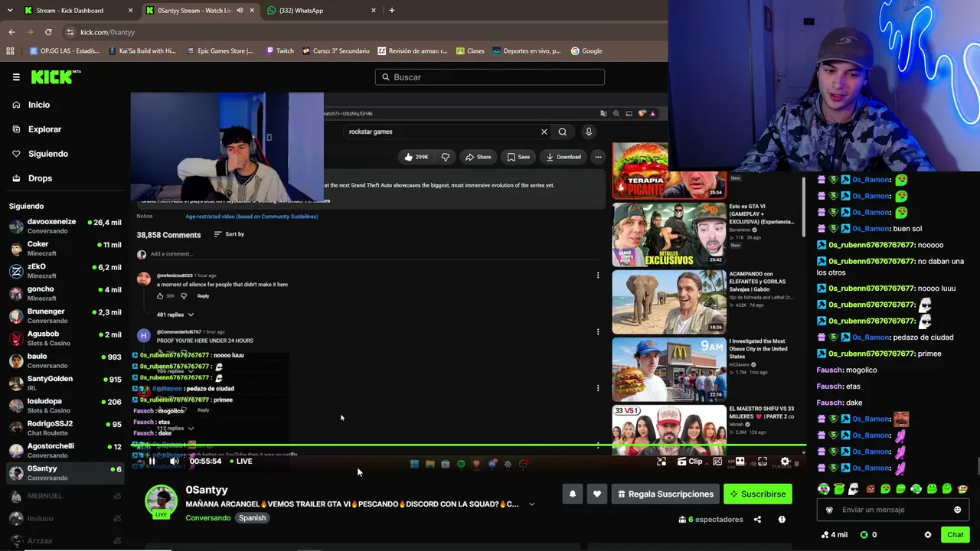This screenshot has height=551, width=980.
Task: Insert the angry red face emote
Action: [871, 489]
